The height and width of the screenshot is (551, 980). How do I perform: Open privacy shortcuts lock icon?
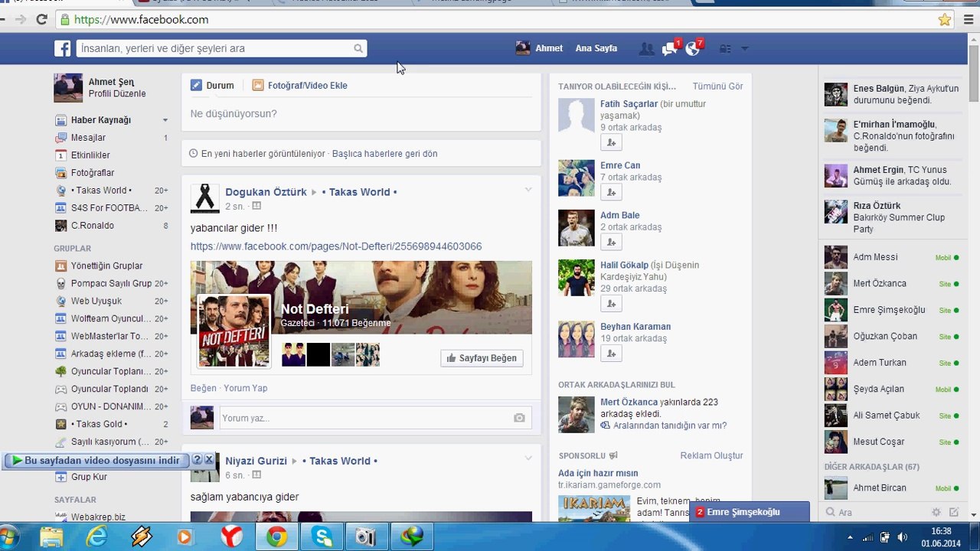click(725, 49)
